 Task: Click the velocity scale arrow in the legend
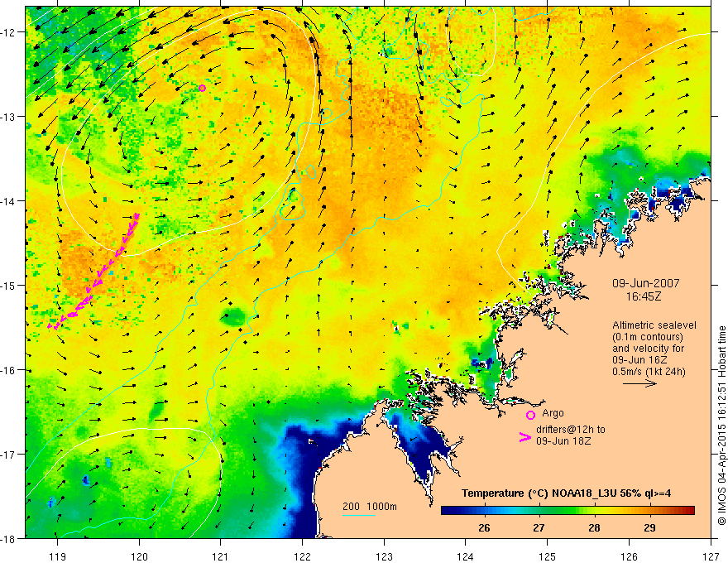click(639, 383)
